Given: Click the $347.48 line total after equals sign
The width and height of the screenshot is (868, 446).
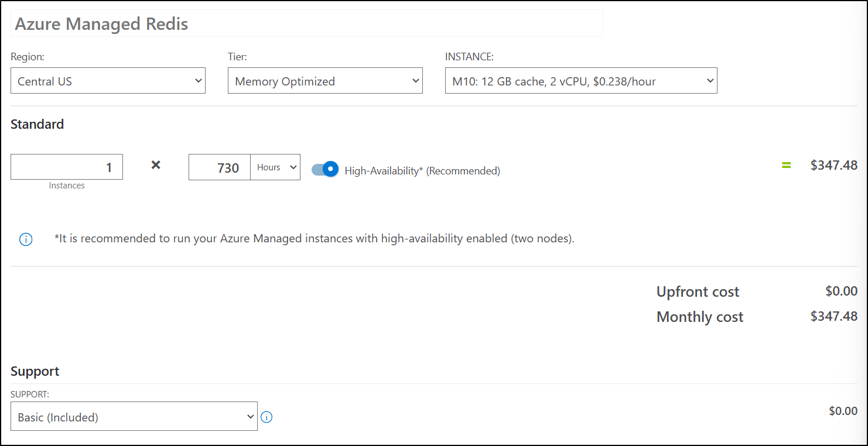Looking at the screenshot, I should (x=834, y=165).
